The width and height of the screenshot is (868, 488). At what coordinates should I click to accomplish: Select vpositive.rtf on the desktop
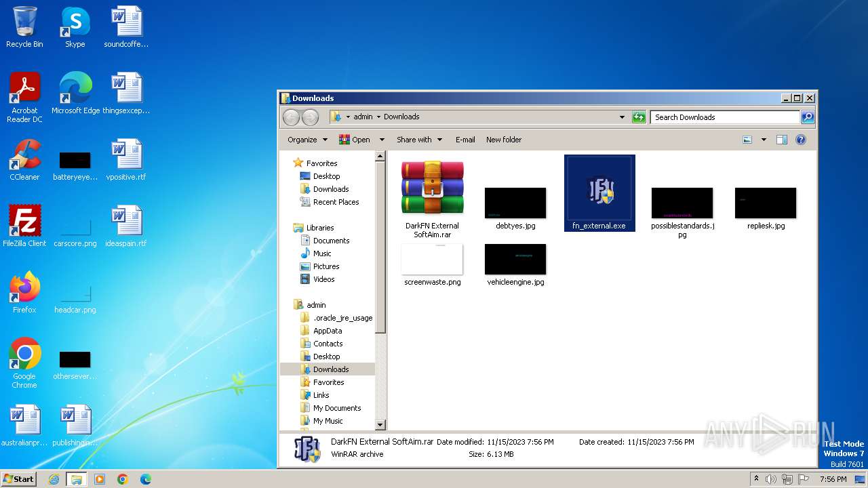(x=126, y=160)
